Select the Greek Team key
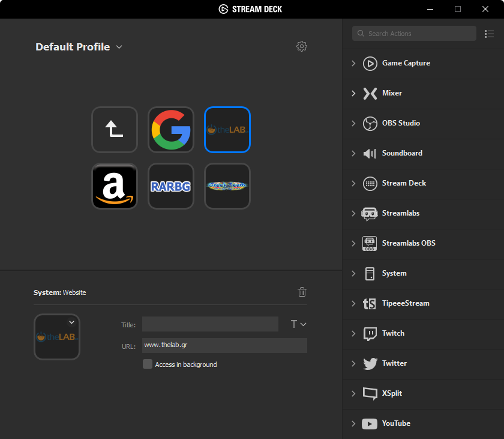Viewport: 504px width, 439px height. tap(227, 186)
